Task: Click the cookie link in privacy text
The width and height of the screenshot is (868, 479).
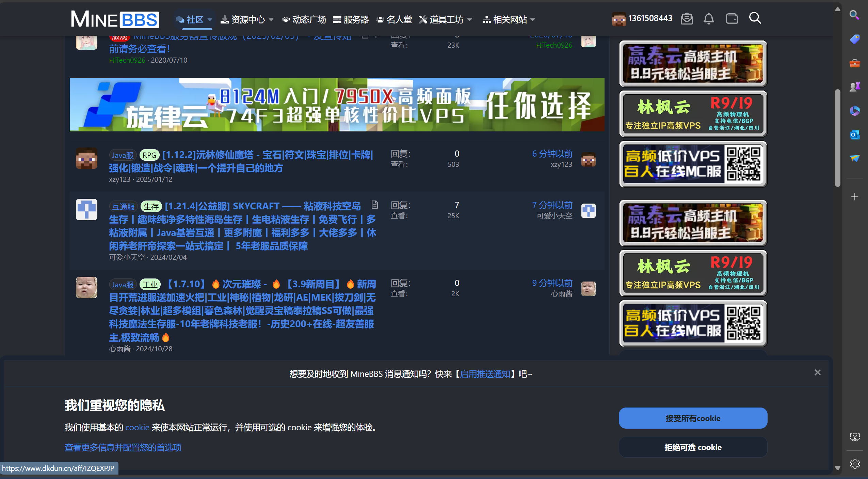Action: click(137, 427)
